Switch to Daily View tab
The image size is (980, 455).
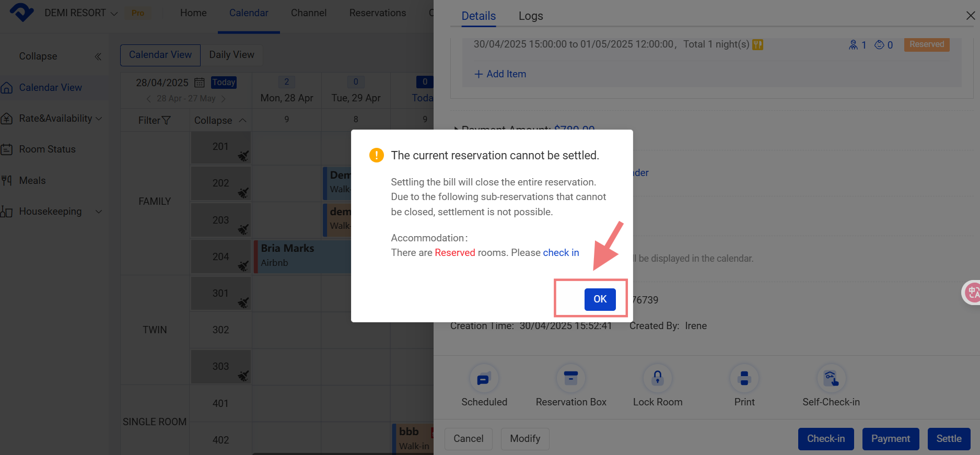pyautogui.click(x=231, y=55)
